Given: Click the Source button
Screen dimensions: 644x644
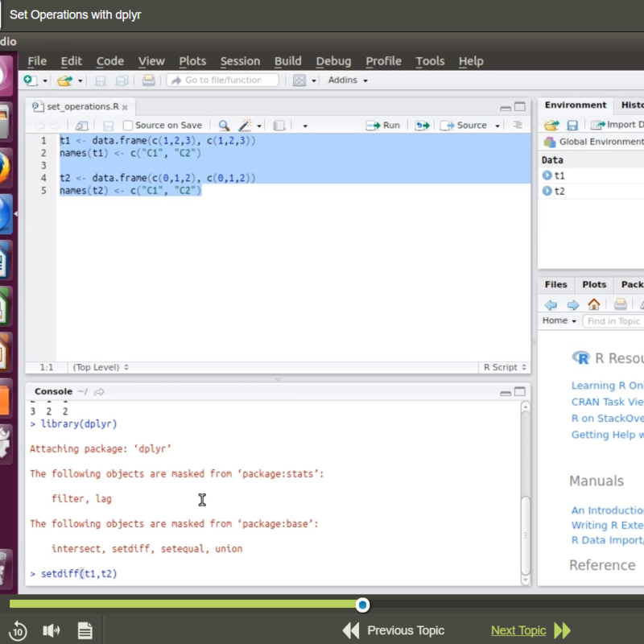Looking at the screenshot, I should 464,126.
